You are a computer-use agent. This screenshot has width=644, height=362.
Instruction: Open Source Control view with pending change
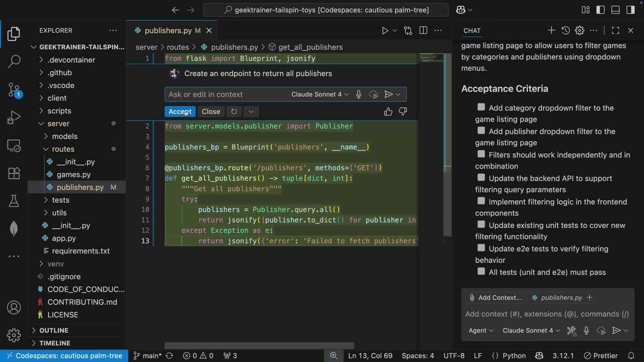(14, 90)
